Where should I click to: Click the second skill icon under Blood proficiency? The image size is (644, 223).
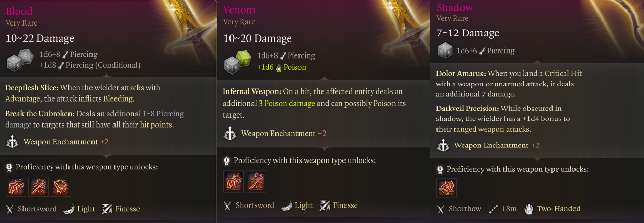(38, 187)
